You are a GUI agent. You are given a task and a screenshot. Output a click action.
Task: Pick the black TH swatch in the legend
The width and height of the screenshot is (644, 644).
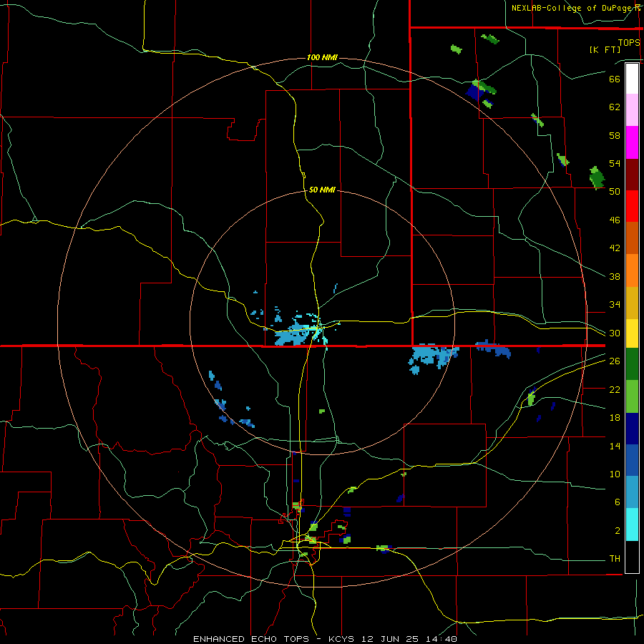[x=632, y=557]
